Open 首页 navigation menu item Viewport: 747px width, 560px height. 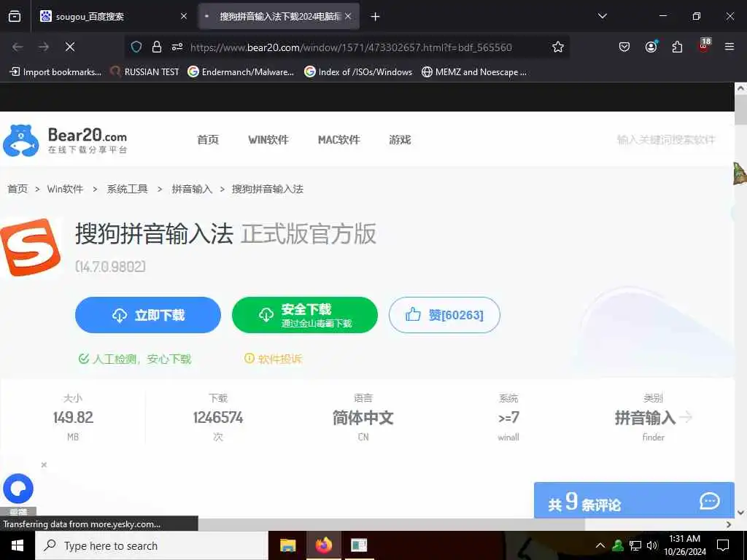208,139
